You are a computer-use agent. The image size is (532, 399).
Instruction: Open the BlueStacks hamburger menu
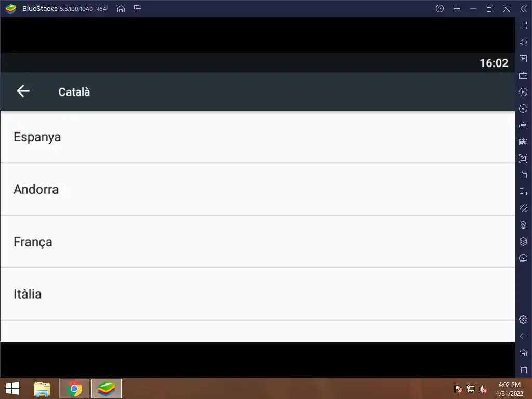click(457, 9)
